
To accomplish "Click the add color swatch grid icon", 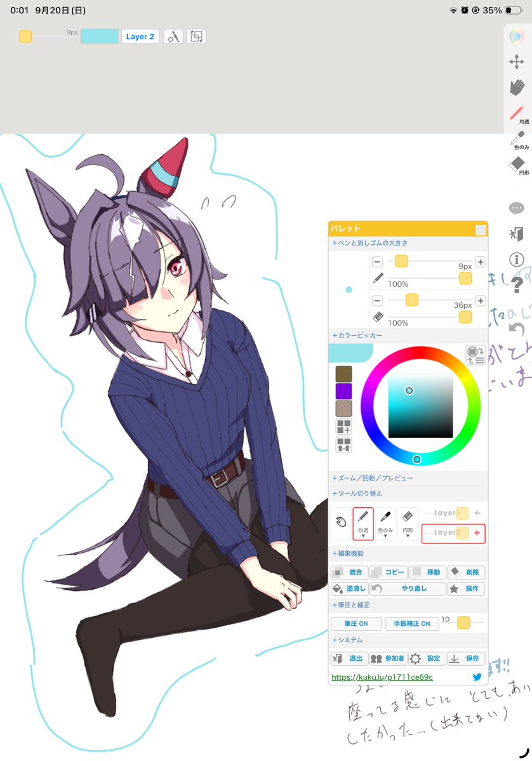I will pos(343,427).
